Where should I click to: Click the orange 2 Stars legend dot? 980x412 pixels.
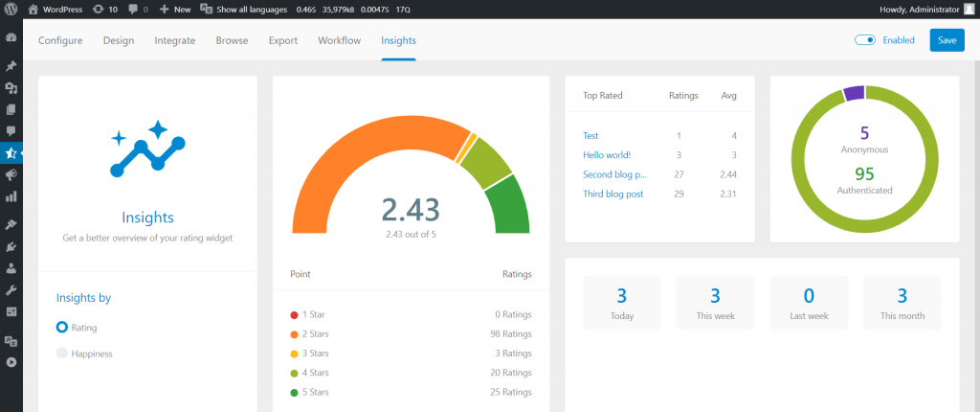click(294, 334)
